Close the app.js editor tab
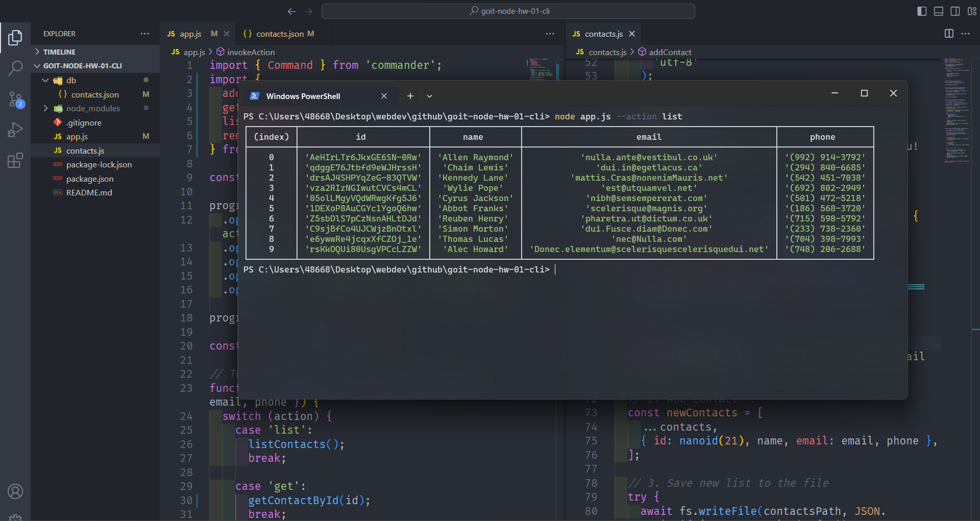 (x=227, y=34)
